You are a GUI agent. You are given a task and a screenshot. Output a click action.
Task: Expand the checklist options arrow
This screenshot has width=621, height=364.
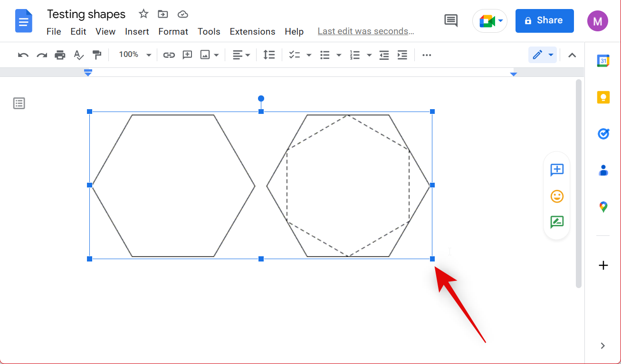click(309, 55)
